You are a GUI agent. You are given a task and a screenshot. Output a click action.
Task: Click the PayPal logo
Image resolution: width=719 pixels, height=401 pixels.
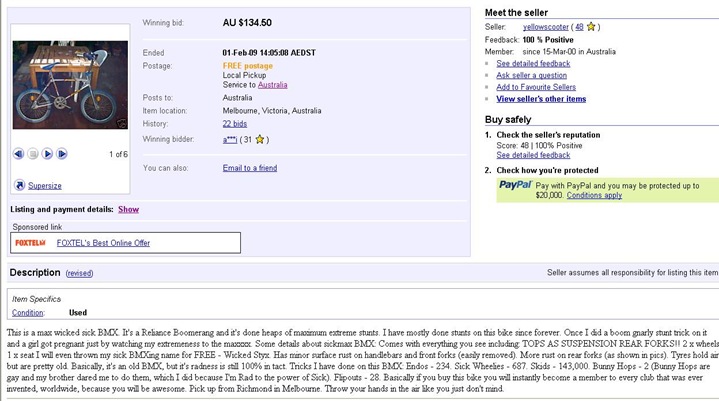tap(515, 185)
